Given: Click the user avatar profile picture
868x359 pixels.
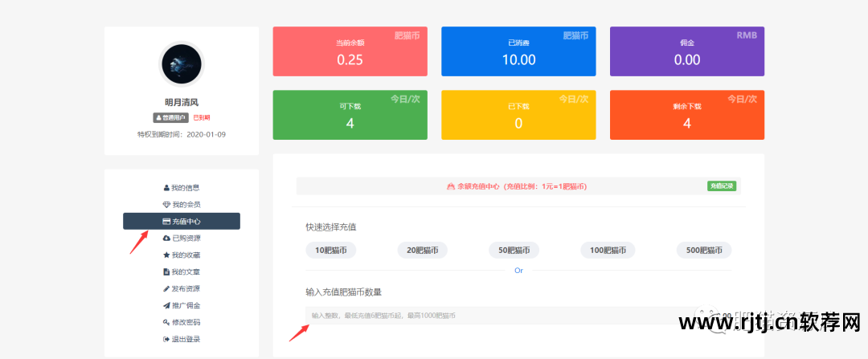Looking at the screenshot, I should click(182, 65).
